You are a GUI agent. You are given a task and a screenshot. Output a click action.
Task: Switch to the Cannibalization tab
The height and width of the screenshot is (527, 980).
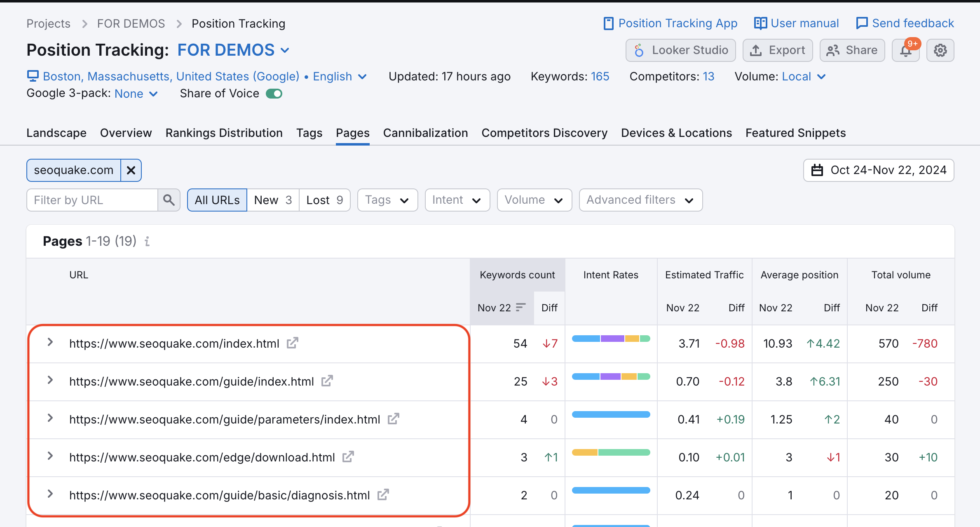pyautogui.click(x=425, y=133)
